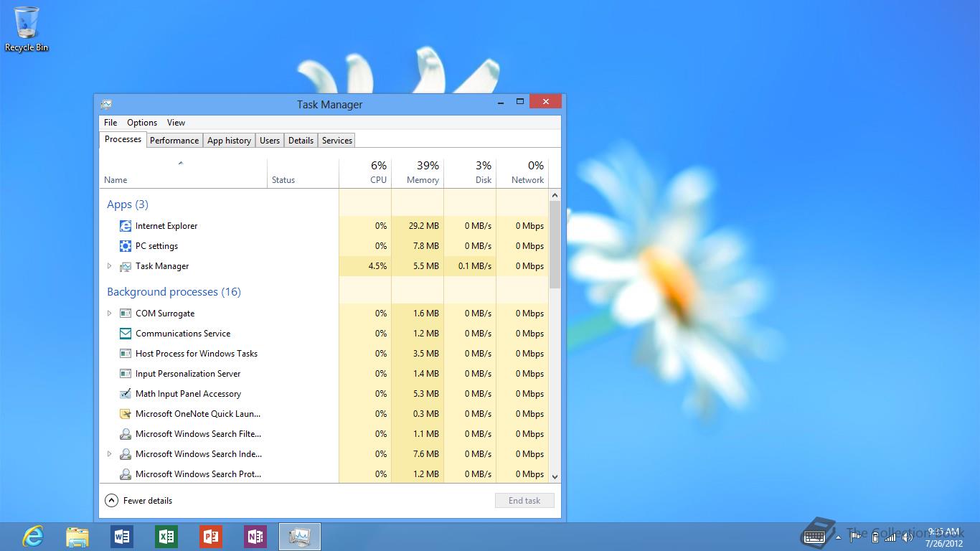The height and width of the screenshot is (551, 980).
Task: Expand the COM Surrogate process group
Action: (110, 314)
